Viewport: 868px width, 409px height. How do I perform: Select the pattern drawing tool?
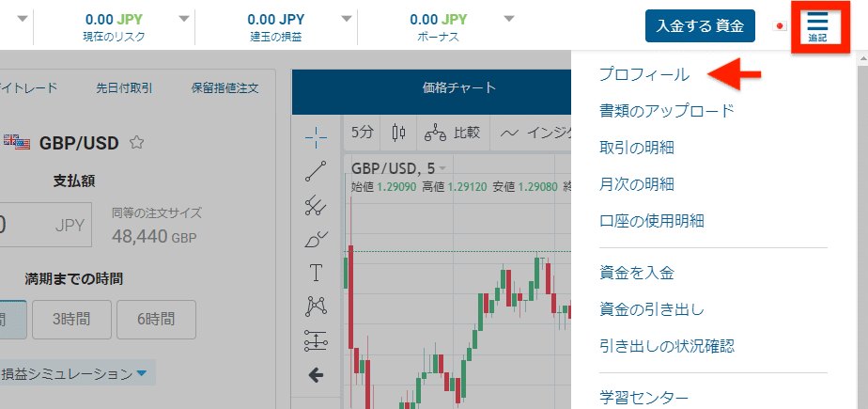(x=316, y=307)
